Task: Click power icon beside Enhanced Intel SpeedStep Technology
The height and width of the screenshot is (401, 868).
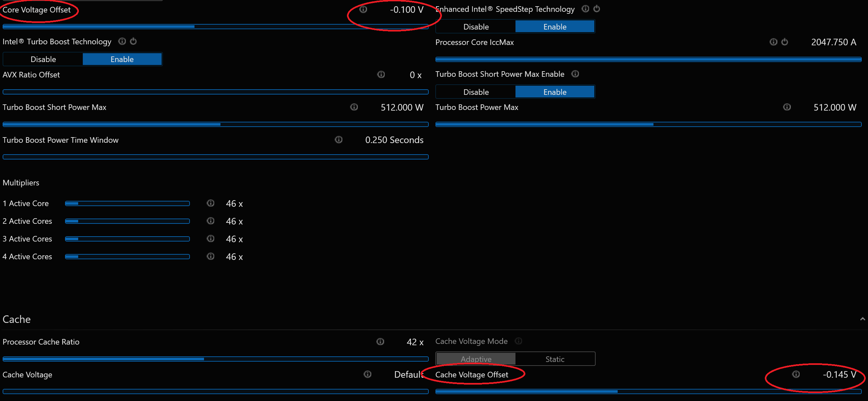Action: coord(596,9)
